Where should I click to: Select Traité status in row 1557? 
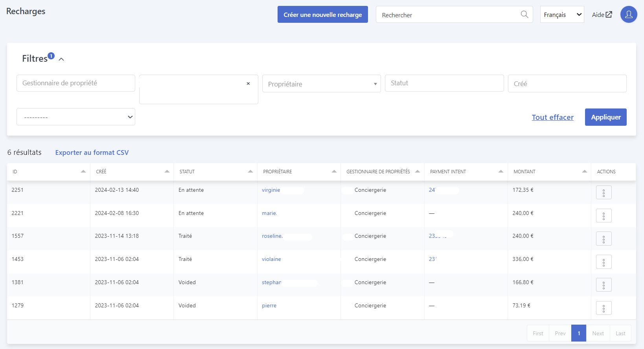click(x=185, y=236)
